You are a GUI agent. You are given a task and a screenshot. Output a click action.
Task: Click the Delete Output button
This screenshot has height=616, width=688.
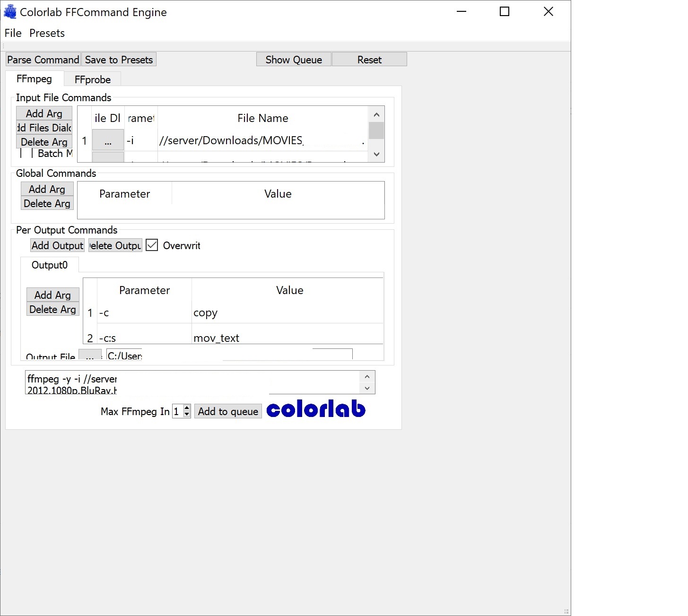click(115, 245)
